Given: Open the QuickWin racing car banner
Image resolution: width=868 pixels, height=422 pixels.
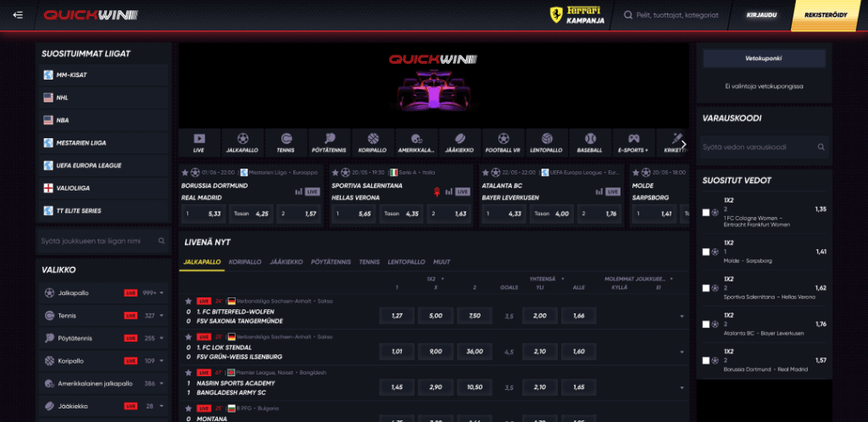Looking at the screenshot, I should 434,86.
